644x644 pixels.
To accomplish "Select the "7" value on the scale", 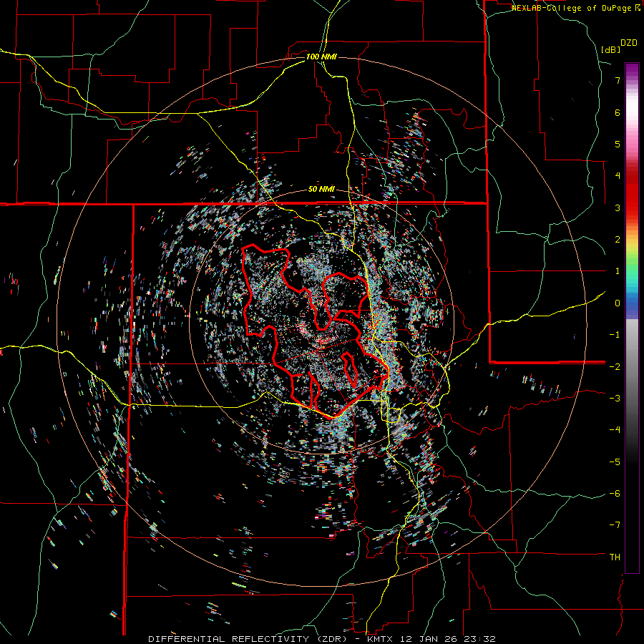I will coord(618,80).
